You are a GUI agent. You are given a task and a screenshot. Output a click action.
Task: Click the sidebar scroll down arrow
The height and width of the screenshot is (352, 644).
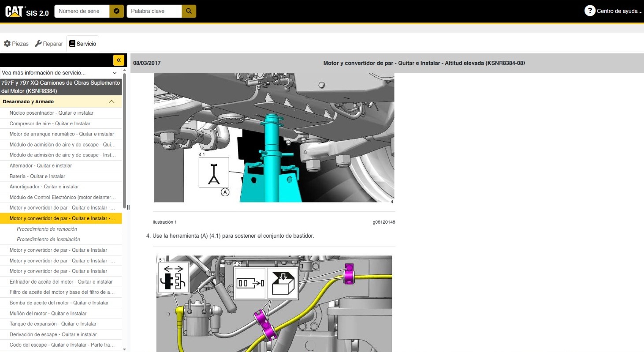(x=124, y=349)
